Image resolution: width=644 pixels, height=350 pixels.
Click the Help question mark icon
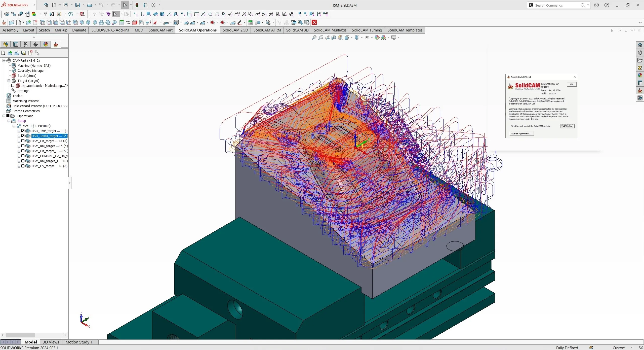pyautogui.click(x=607, y=5)
